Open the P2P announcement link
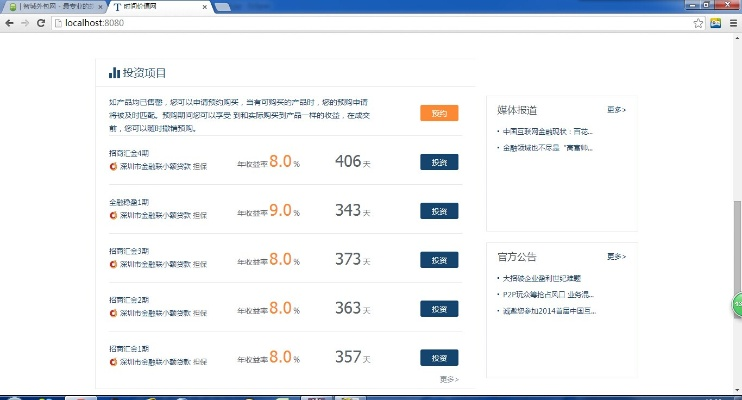 point(548,294)
